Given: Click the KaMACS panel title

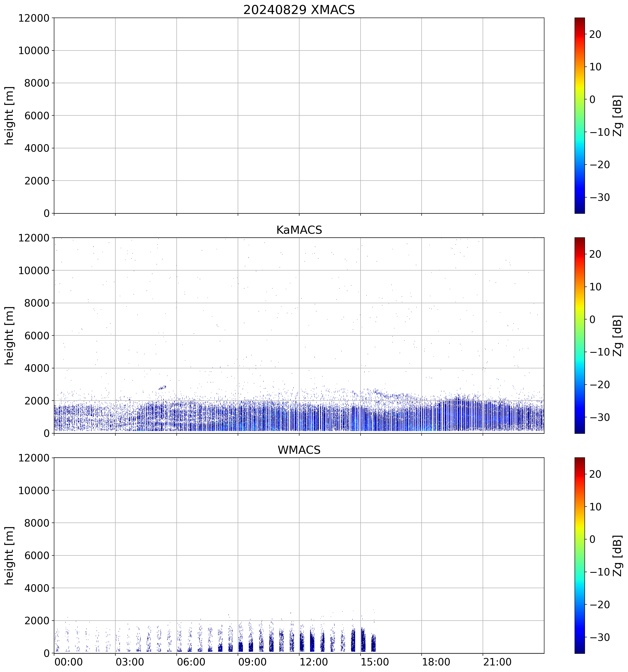Looking at the screenshot, I should 299,230.
